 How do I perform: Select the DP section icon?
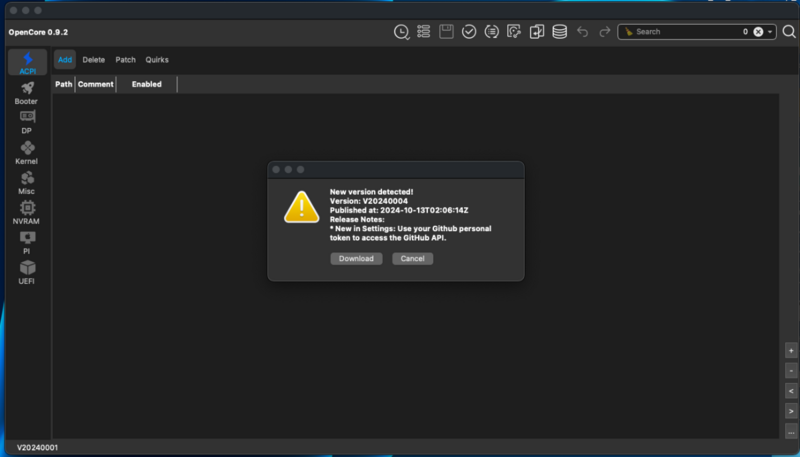coord(27,117)
